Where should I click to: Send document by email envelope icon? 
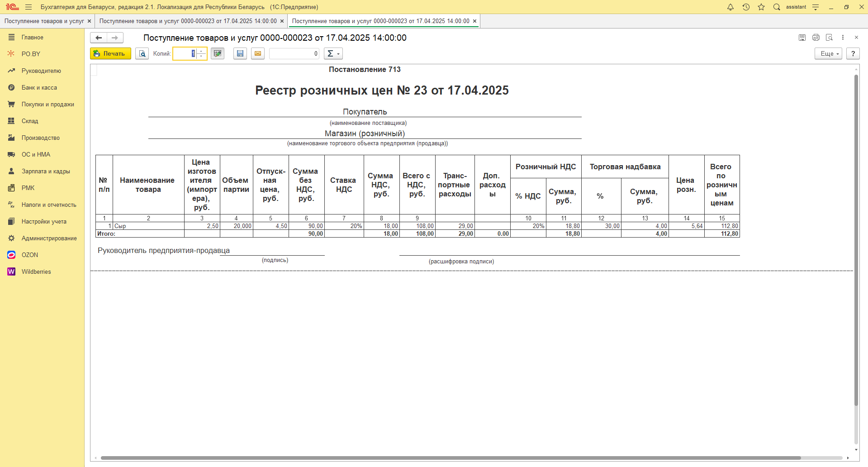click(258, 54)
